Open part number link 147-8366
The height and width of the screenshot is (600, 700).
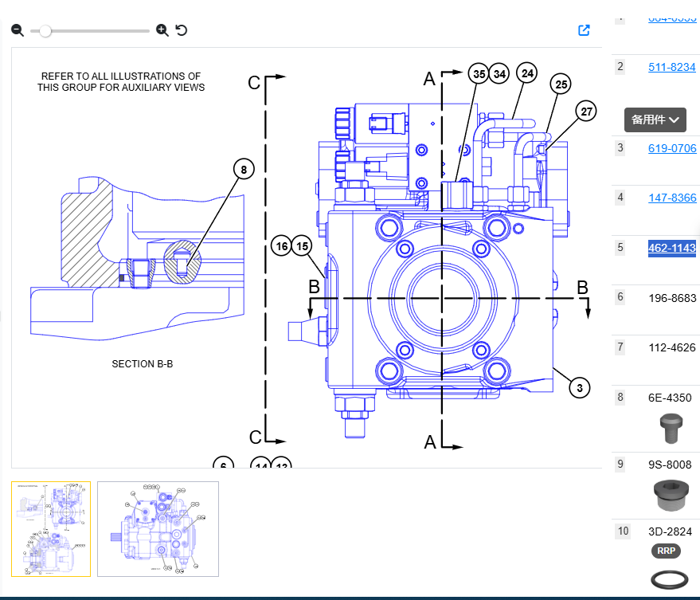pyautogui.click(x=671, y=198)
